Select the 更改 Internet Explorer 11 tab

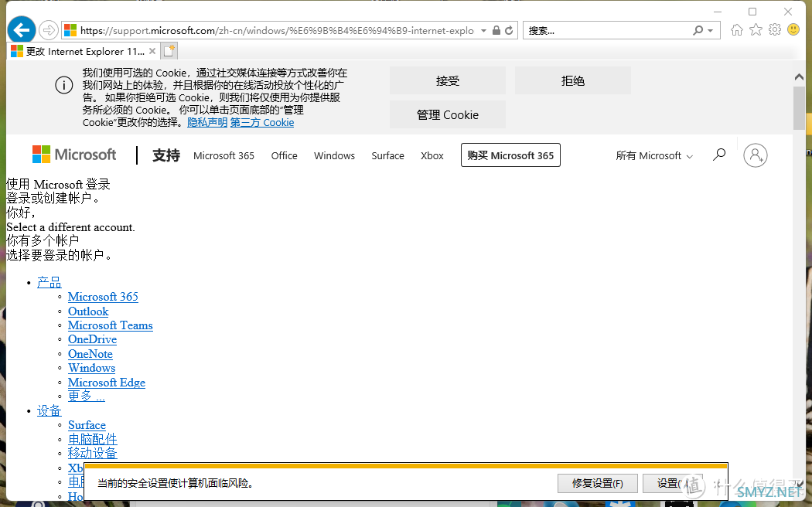click(85, 51)
